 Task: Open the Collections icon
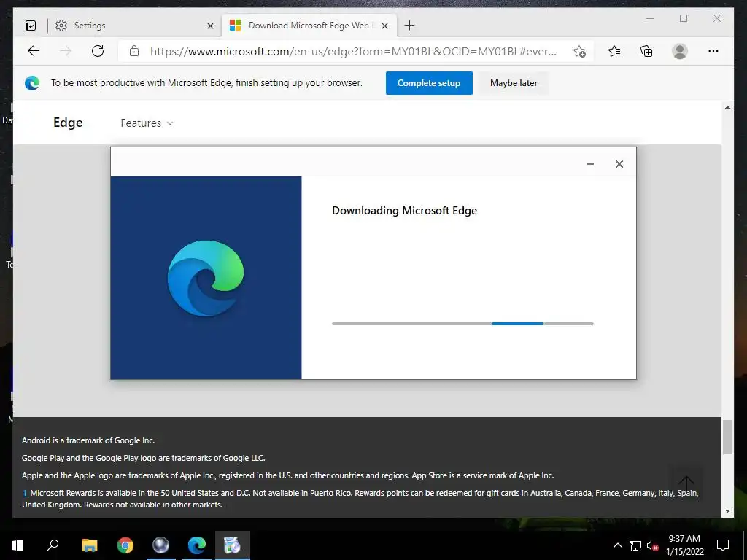646,51
